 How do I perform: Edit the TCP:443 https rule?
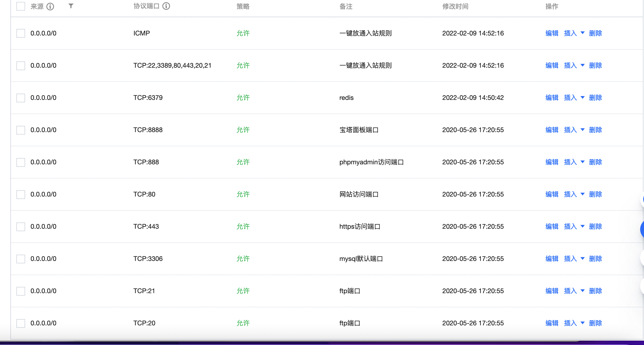(552, 227)
